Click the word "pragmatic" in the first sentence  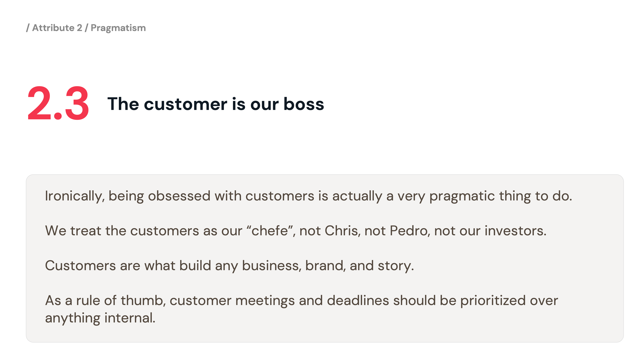click(462, 196)
